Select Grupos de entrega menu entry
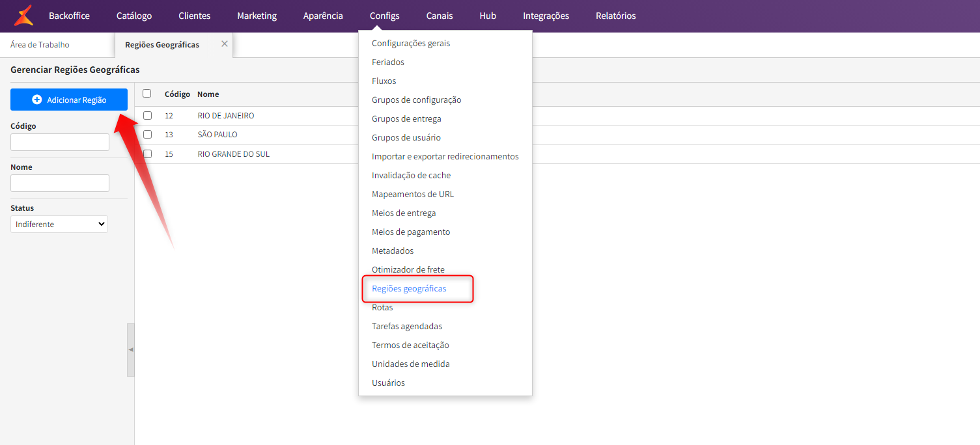Screen dimensions: 980x445 click(x=406, y=118)
